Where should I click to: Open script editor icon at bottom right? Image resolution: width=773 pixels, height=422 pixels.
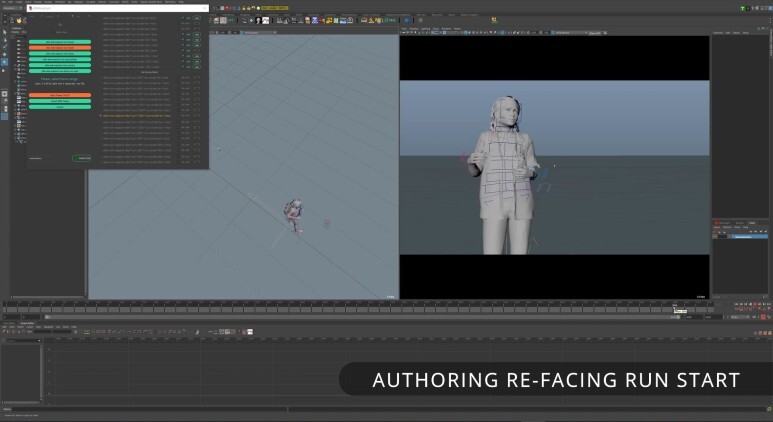(x=769, y=409)
